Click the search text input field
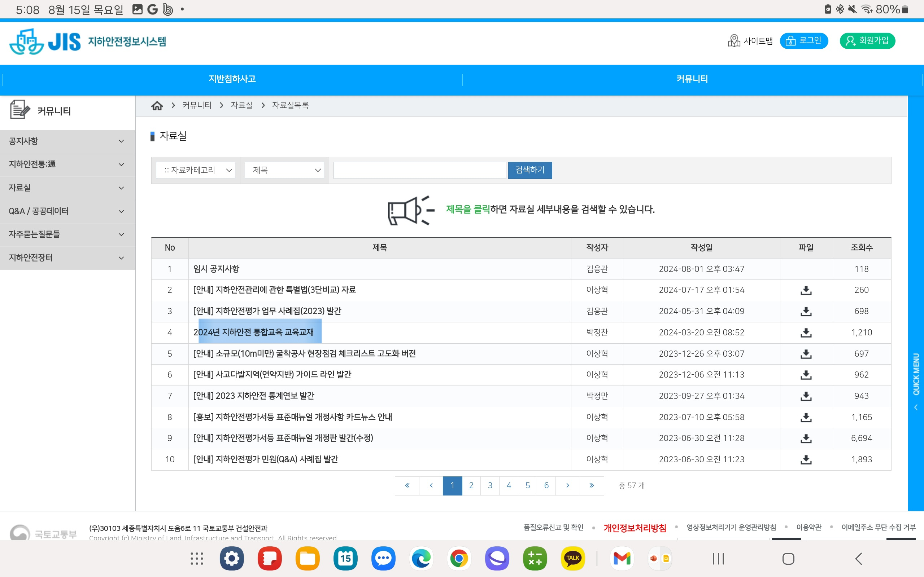Screen dimensions: 924x577 click(x=419, y=170)
